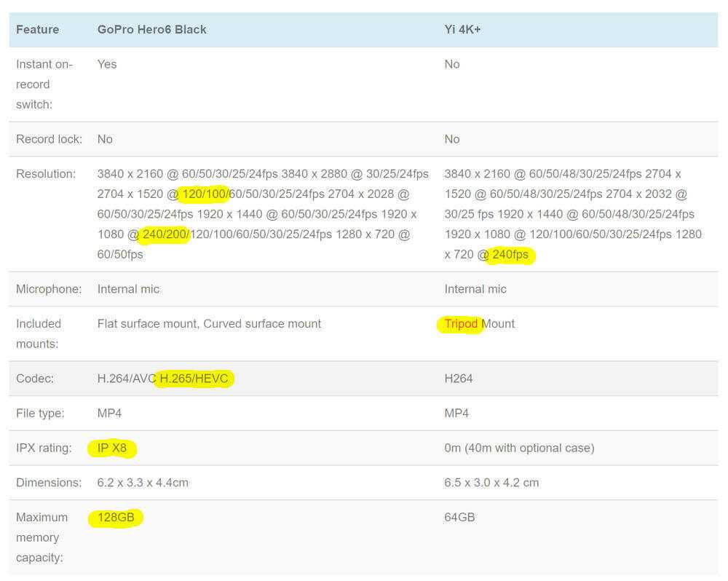Screen dimensions: 728x581
Task: Select the highlighted "128GB" memory value
Action: click(x=116, y=518)
